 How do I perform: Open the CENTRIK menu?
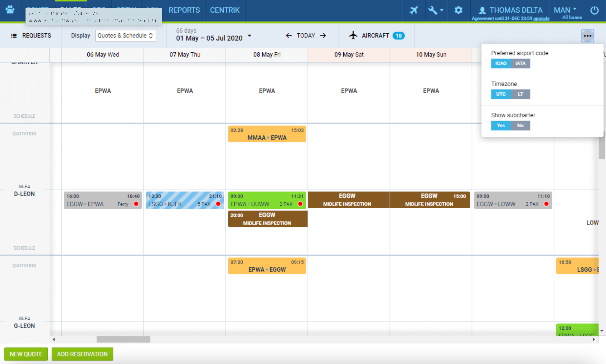pyautogui.click(x=225, y=10)
